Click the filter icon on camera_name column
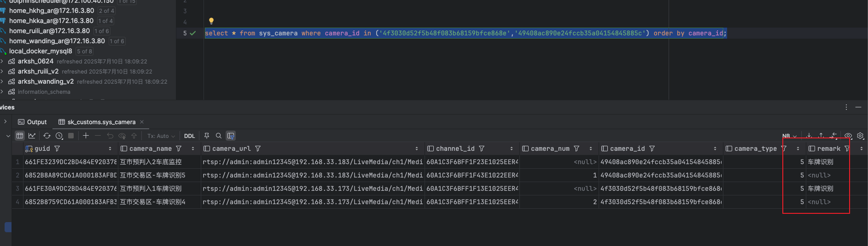The image size is (868, 246). pyautogui.click(x=179, y=149)
